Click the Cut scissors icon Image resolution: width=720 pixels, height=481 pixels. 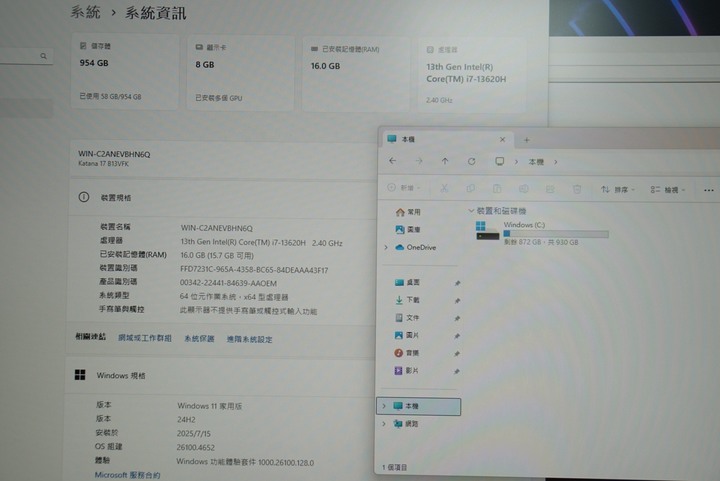click(444, 188)
